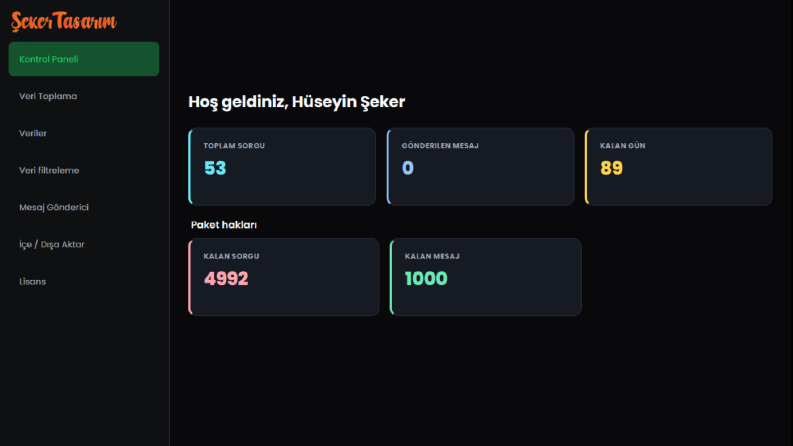The height and width of the screenshot is (446, 793).
Task: Select the Kalan Mesaj card
Action: point(486,277)
